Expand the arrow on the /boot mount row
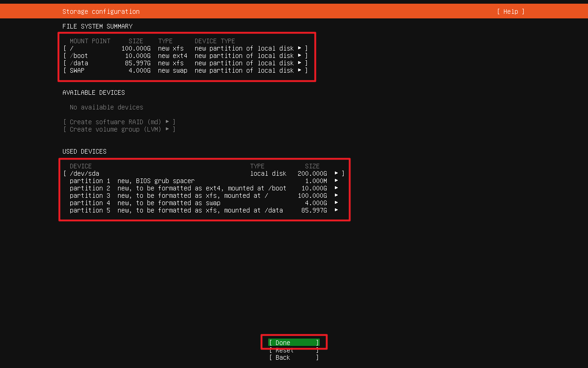588x368 pixels. [x=300, y=56]
